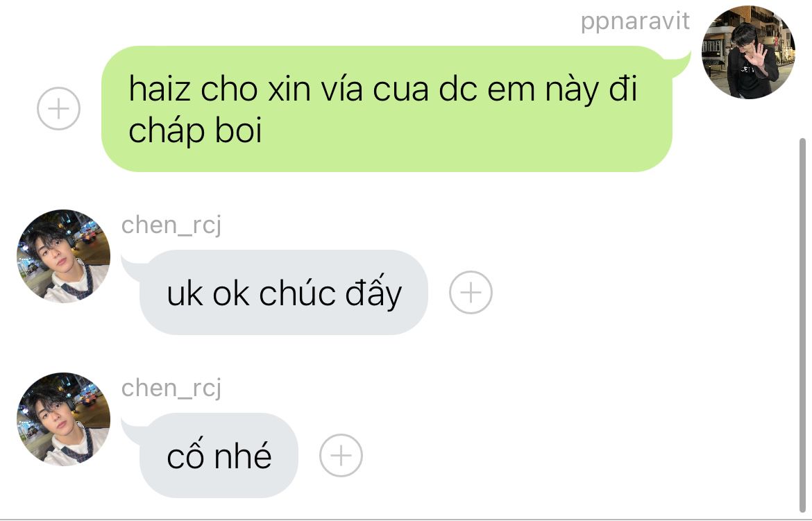
Task: Select the green "haiz cho xin vía" message bubble
Action: 387,109
